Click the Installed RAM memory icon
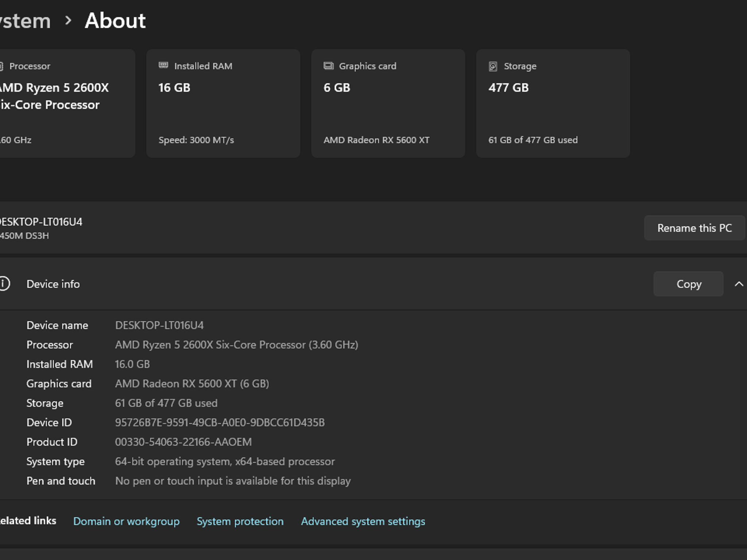Viewport: 747px width, 560px height. [163, 66]
